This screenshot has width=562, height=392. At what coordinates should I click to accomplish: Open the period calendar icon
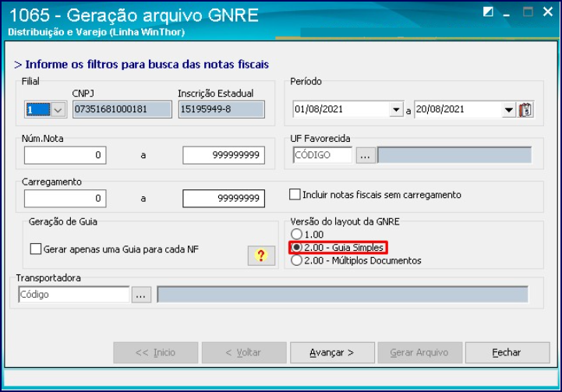coord(526,110)
